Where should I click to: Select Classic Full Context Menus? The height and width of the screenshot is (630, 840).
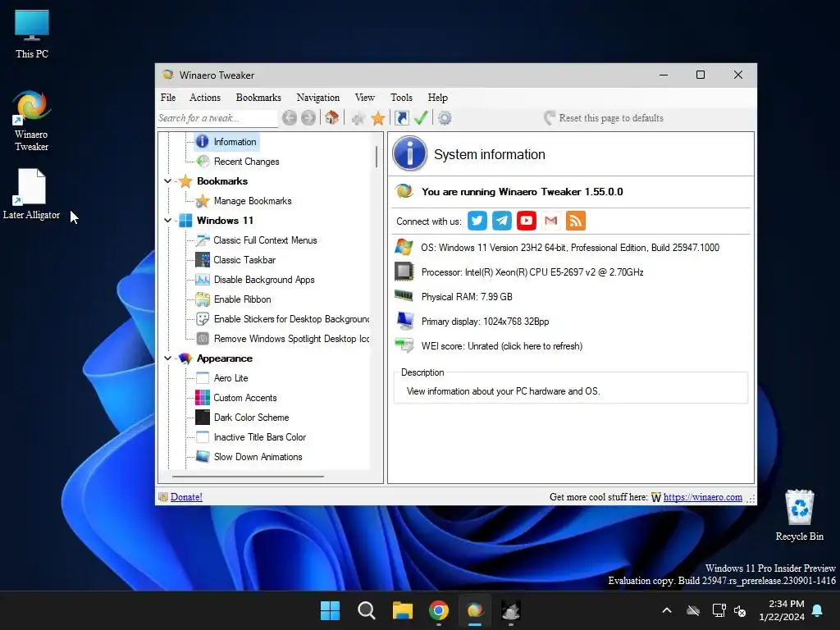(265, 240)
